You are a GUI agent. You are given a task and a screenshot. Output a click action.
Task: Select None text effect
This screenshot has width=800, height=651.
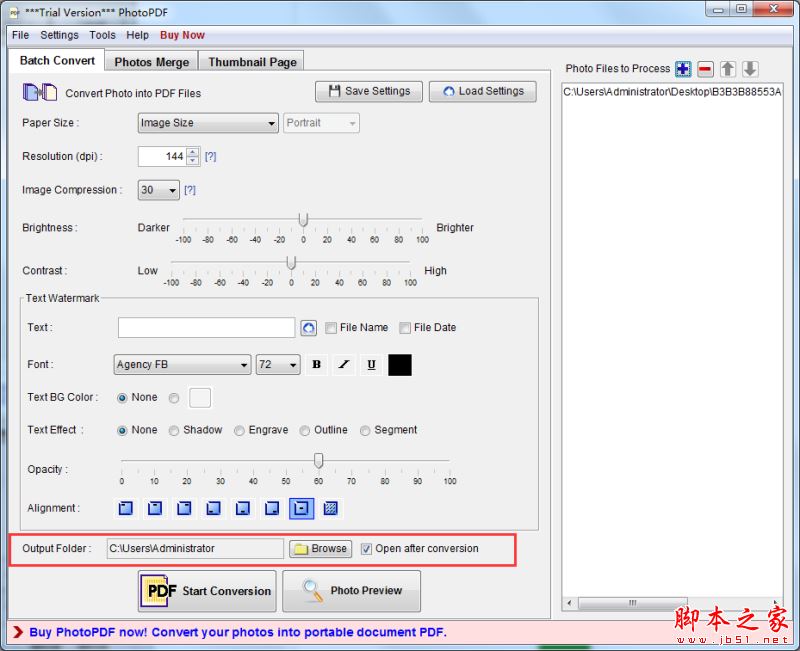click(122, 431)
